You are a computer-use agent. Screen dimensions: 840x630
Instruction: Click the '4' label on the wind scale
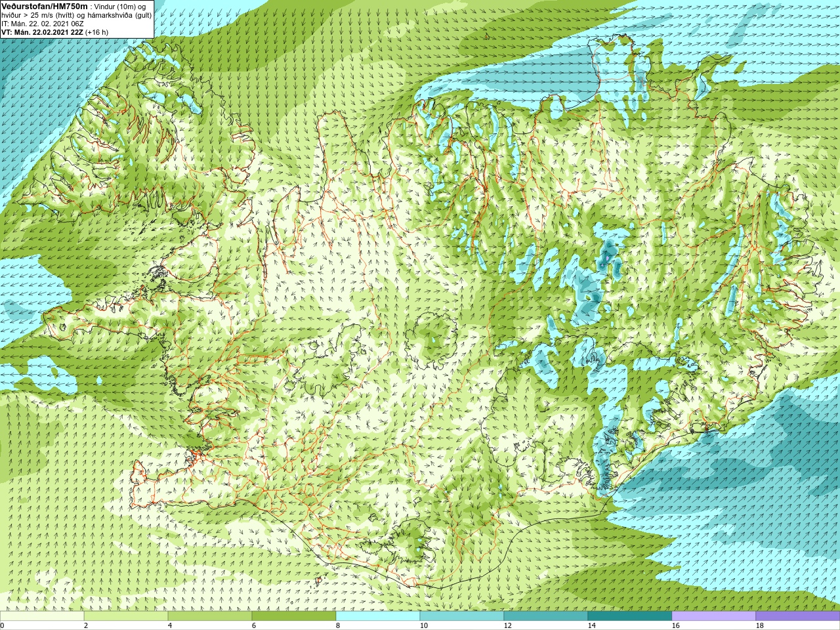(x=170, y=625)
